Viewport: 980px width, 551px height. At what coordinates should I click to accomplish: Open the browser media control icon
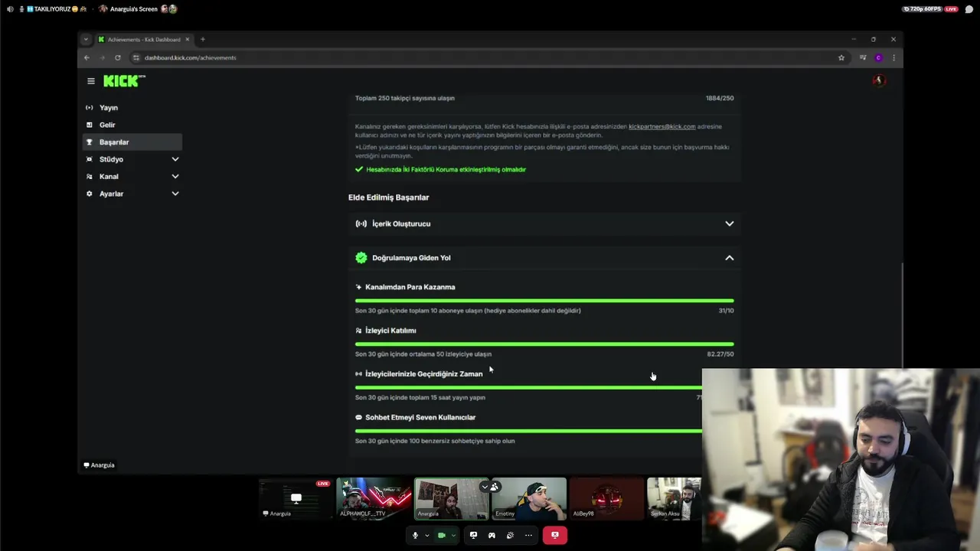(x=863, y=57)
